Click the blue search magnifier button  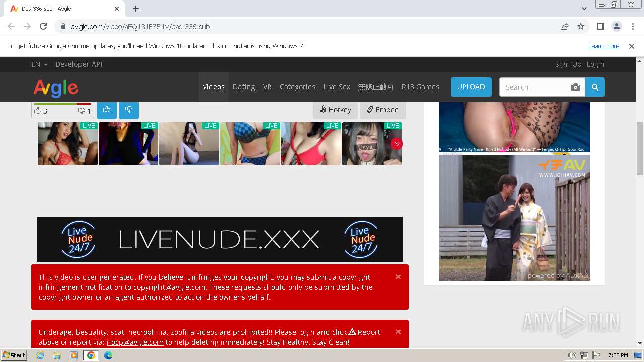coord(595,87)
